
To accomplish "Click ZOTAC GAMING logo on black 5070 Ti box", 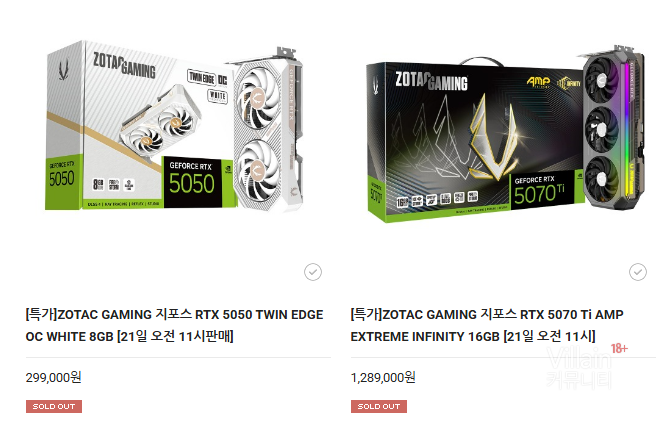I will coord(432,80).
